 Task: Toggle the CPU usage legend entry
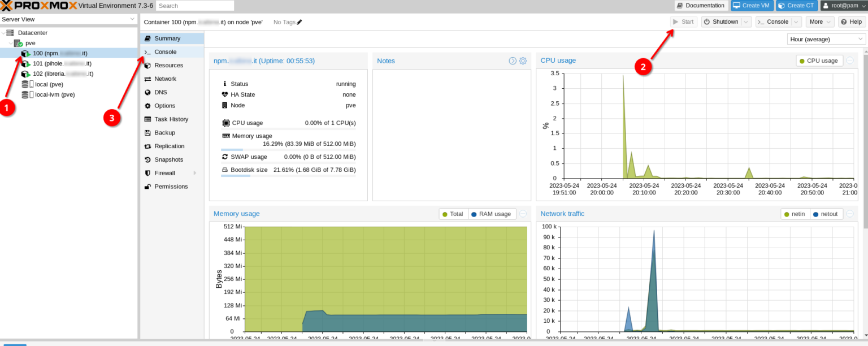tap(819, 60)
